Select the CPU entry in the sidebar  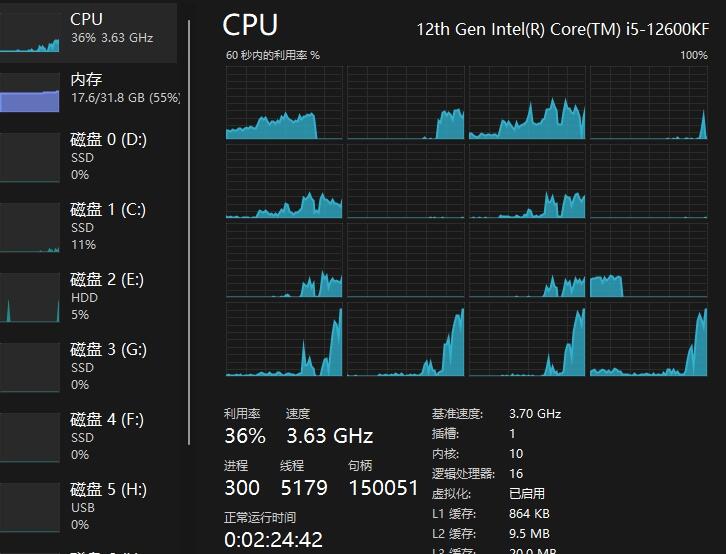110,28
